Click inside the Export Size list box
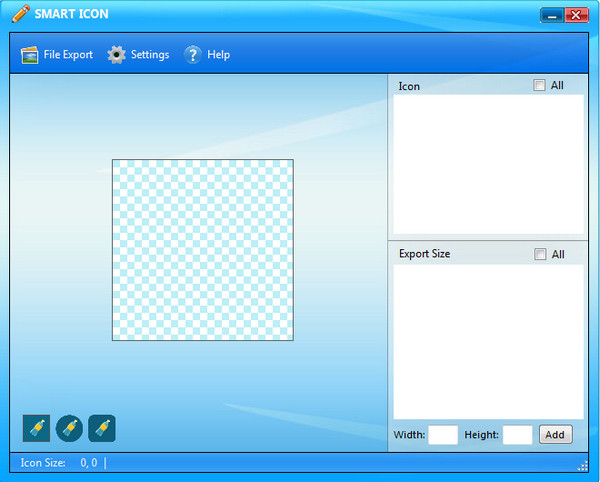600x482 pixels. click(488, 342)
